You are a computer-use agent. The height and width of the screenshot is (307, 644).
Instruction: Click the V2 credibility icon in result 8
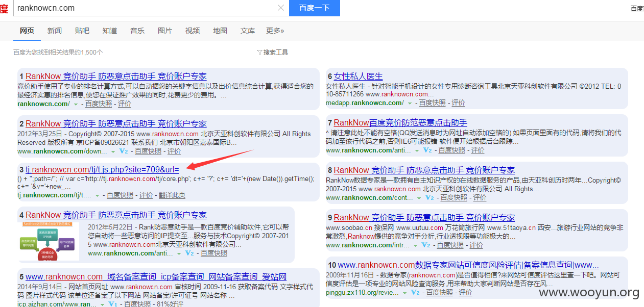[x=430, y=198]
